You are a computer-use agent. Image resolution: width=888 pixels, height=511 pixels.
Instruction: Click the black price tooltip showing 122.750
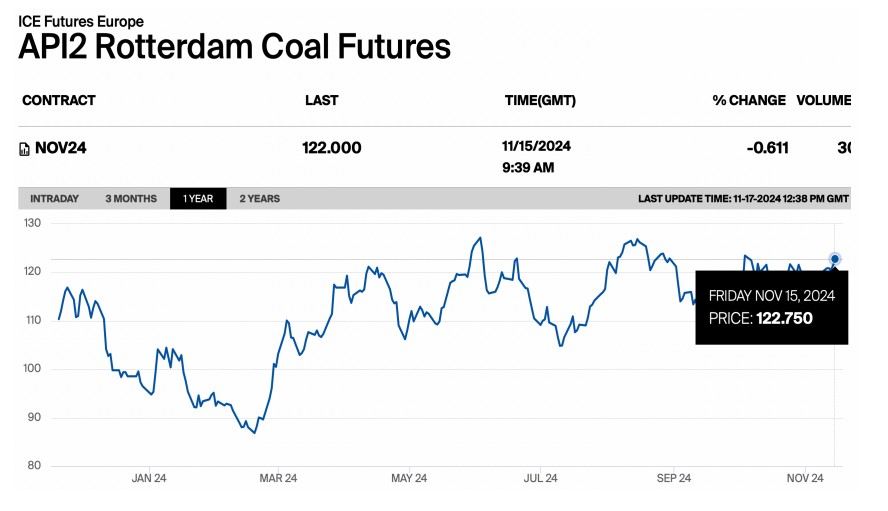pos(771,307)
